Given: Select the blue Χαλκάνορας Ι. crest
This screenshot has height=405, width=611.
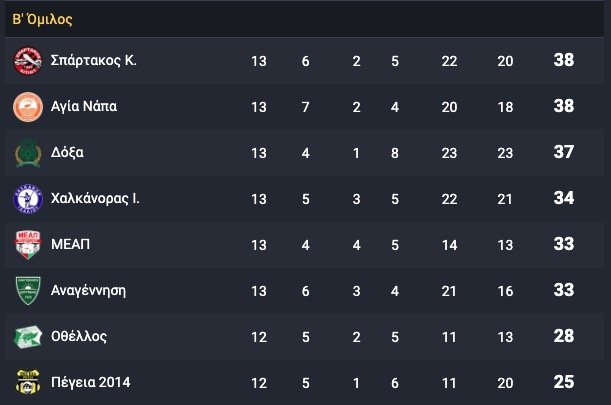Looking at the screenshot, I should coord(28,199).
